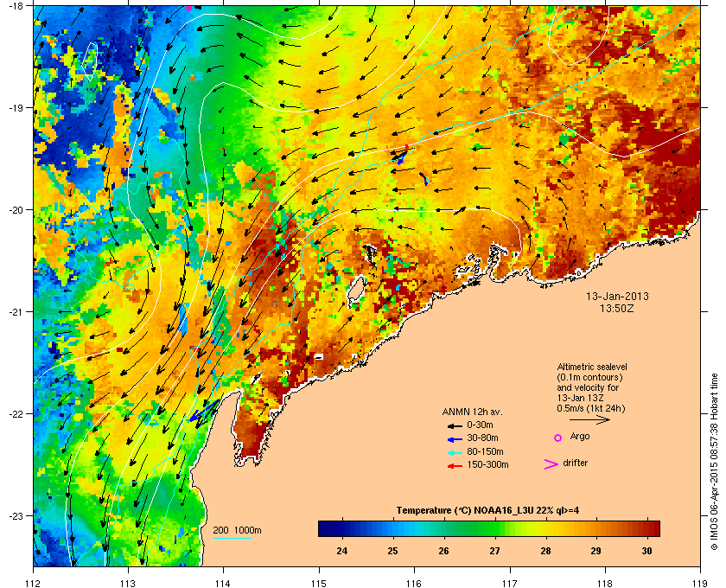The image size is (726, 588).
Task: Click the 'Temperature (°C) NOAA16_L3U 22% ql>=4' title
Action: pyautogui.click(x=488, y=510)
